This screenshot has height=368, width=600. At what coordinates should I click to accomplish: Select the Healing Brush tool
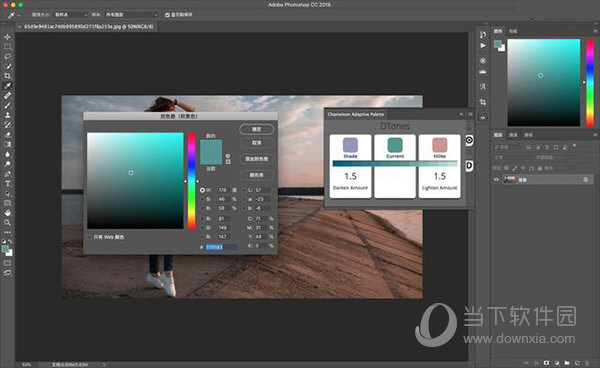[x=7, y=96]
